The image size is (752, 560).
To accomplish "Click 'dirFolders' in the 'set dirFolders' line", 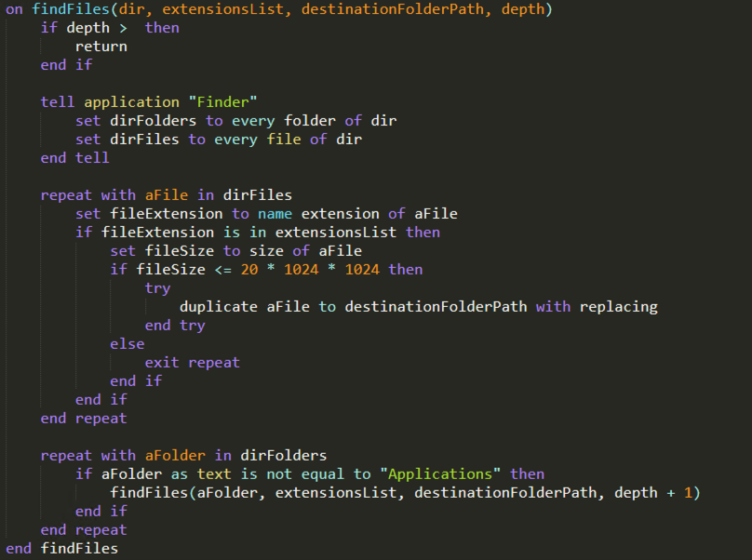I will click(x=154, y=121).
